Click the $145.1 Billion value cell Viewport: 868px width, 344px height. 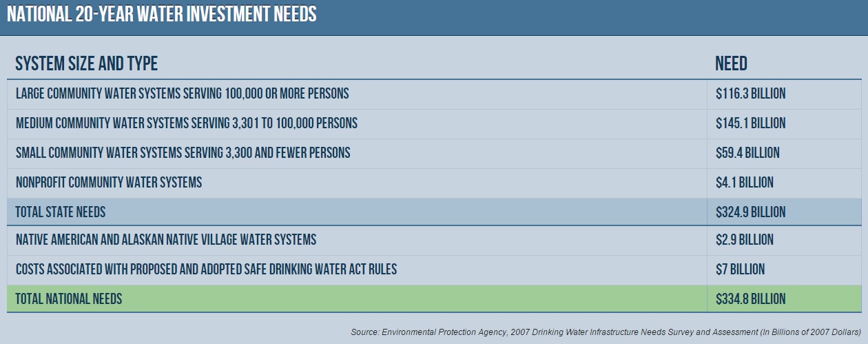click(x=750, y=123)
